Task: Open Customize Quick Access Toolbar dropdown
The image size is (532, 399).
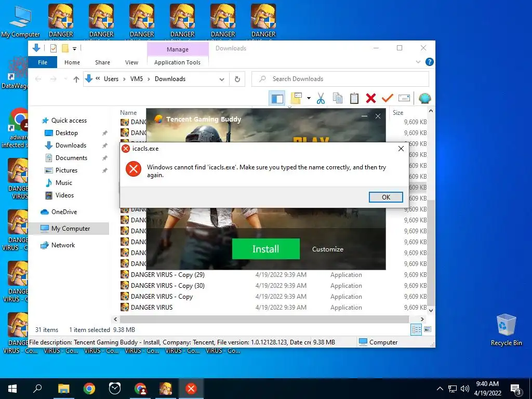Action: [x=74, y=48]
